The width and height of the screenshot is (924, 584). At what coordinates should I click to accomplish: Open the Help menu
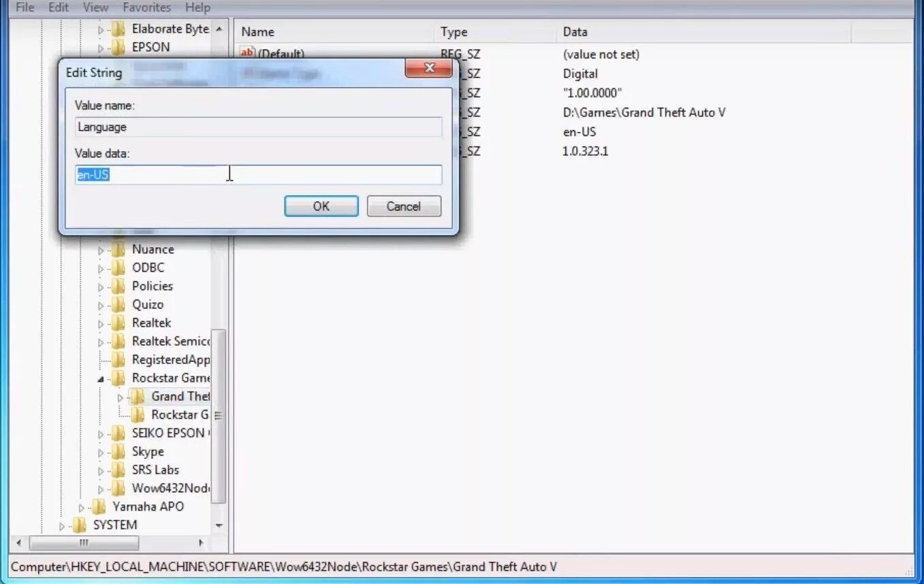point(197,7)
